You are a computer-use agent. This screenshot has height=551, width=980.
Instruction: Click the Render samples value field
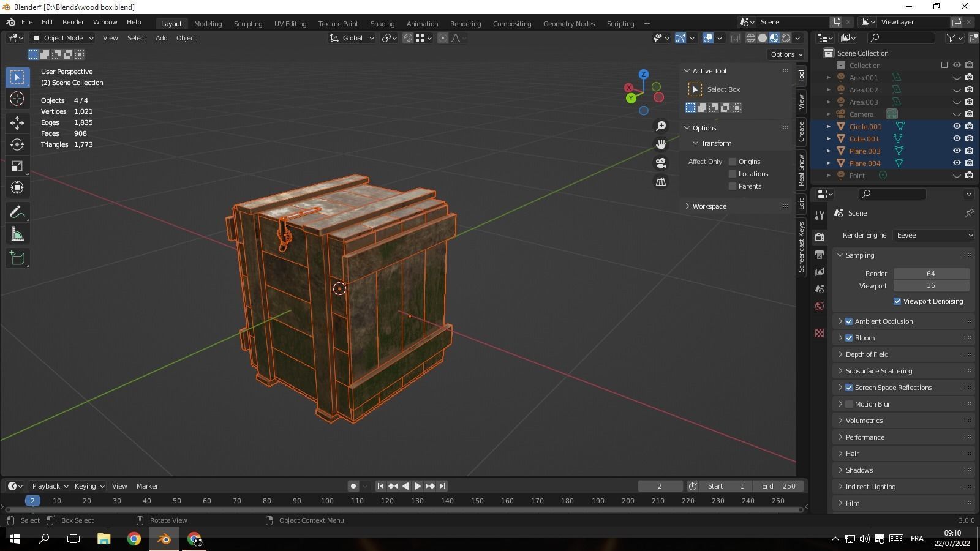click(931, 274)
